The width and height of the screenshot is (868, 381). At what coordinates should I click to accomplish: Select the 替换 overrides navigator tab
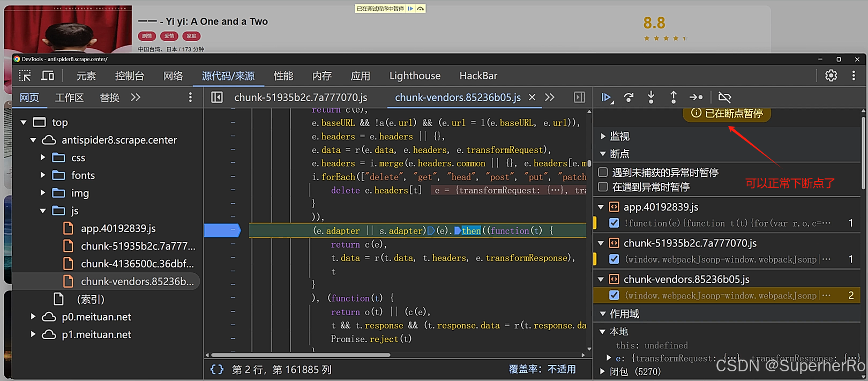pos(110,97)
